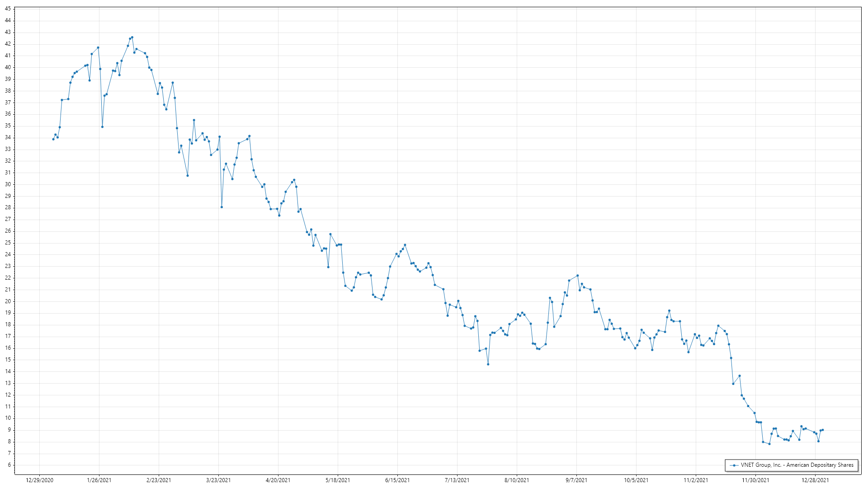The width and height of the screenshot is (868, 488).
Task: Click the 8/10/2021 date label
Action: [x=517, y=480]
